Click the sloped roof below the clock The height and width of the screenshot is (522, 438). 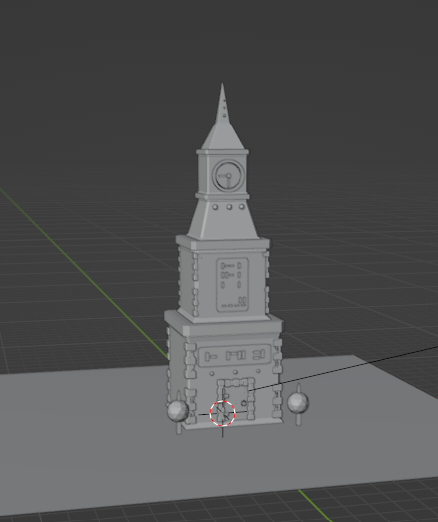click(x=223, y=219)
